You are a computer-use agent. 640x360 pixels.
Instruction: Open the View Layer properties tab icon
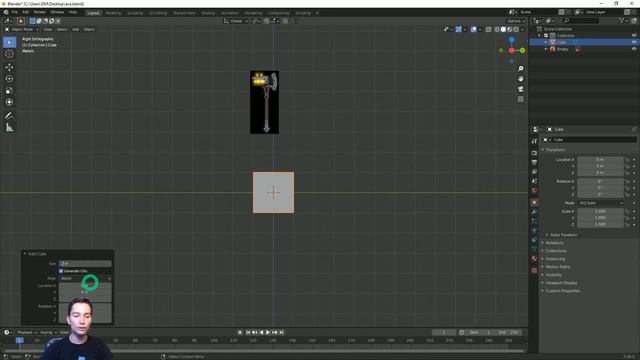(534, 172)
